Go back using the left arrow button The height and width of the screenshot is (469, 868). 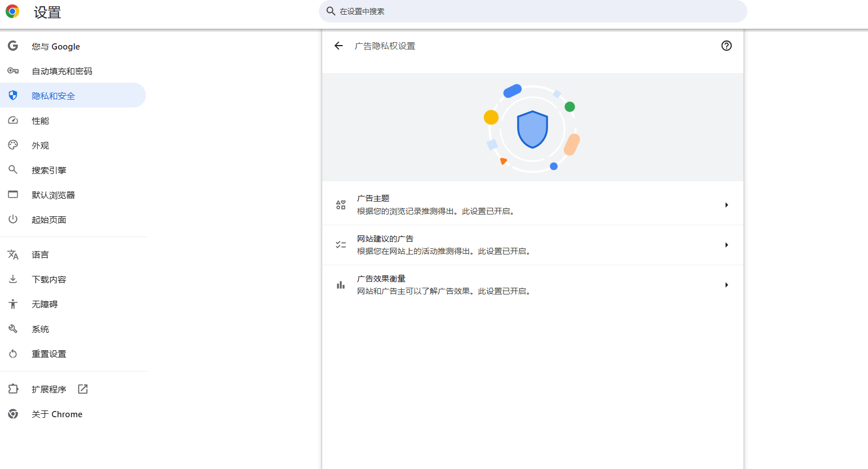point(338,46)
